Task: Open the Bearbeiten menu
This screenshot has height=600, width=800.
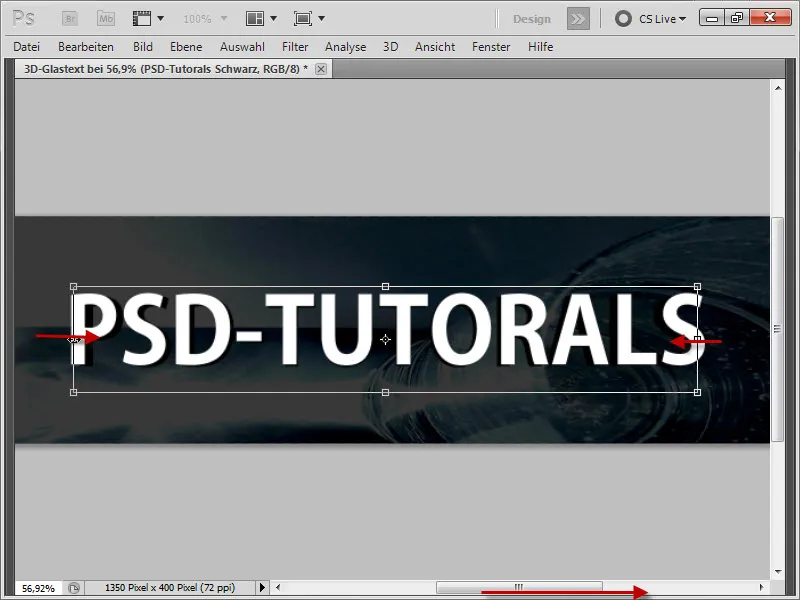Action: pos(86,47)
